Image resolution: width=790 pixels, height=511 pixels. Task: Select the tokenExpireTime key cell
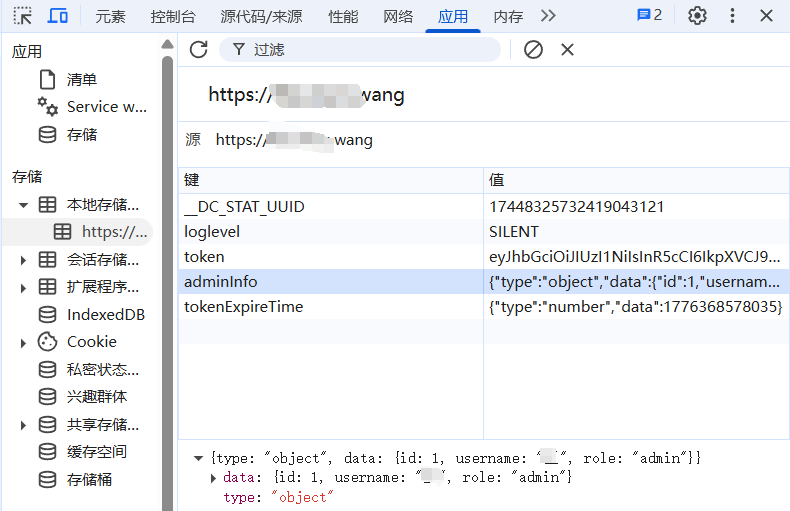(x=331, y=306)
